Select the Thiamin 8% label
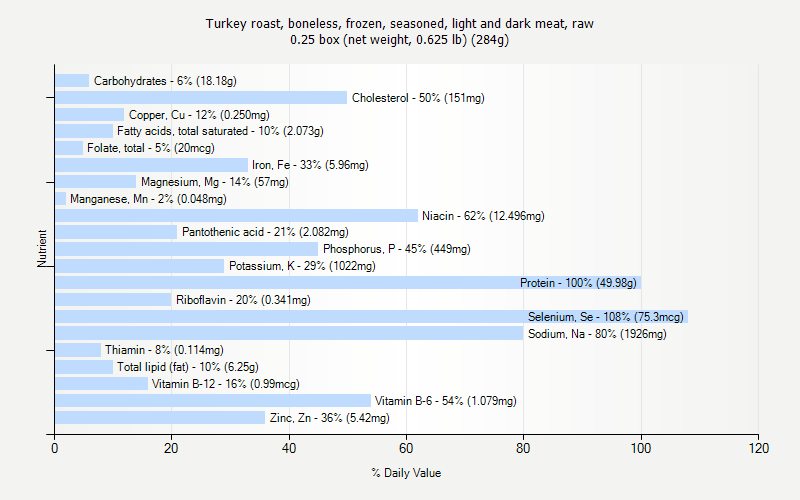Image resolution: width=800 pixels, height=500 pixels. tap(164, 350)
